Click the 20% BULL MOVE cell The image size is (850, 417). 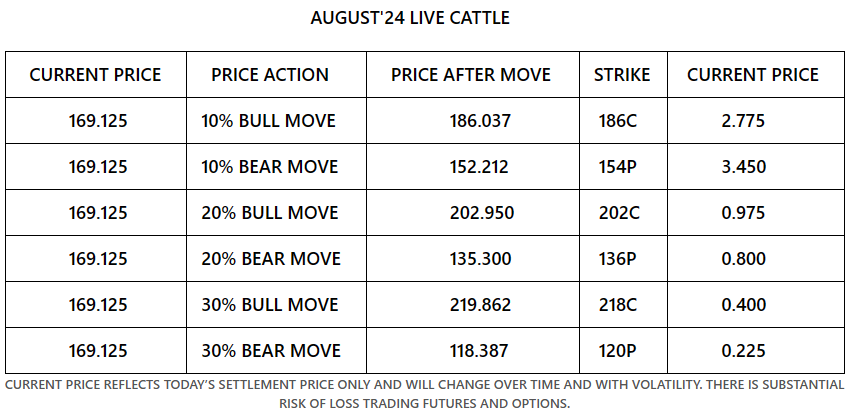(270, 213)
